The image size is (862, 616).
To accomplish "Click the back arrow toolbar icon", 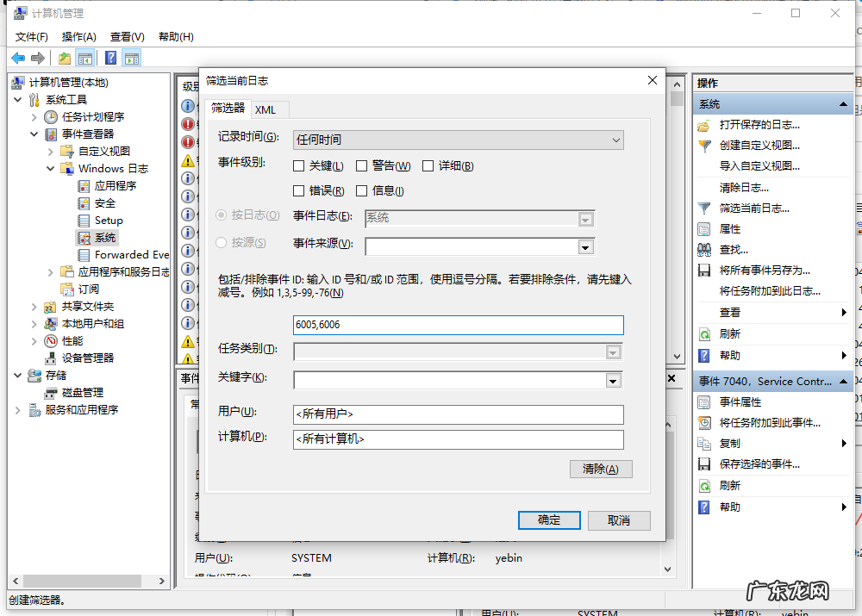I will point(18,58).
